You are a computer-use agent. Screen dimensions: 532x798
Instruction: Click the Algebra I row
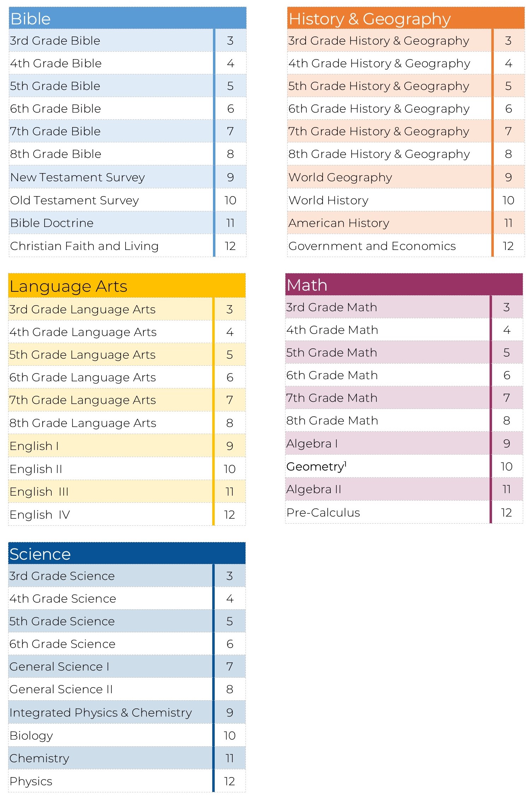coord(312,443)
